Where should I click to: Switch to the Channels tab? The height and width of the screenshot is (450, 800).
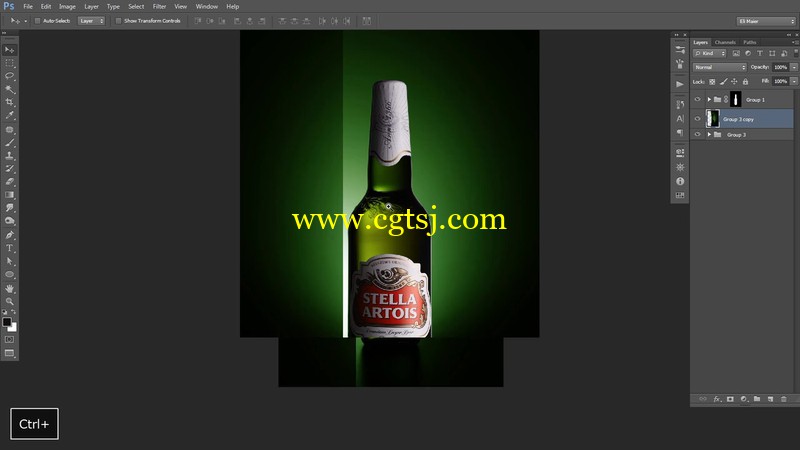pos(725,42)
